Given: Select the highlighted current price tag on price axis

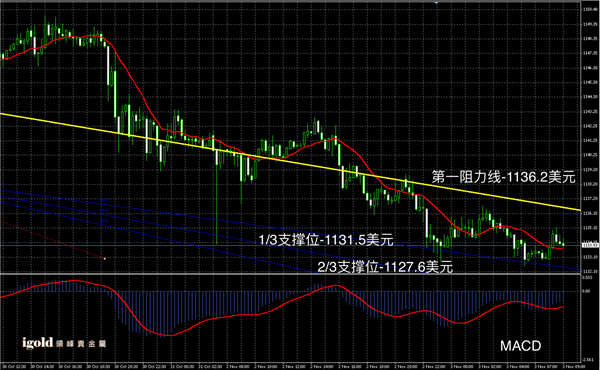Looking at the screenshot, I should click(x=590, y=245).
